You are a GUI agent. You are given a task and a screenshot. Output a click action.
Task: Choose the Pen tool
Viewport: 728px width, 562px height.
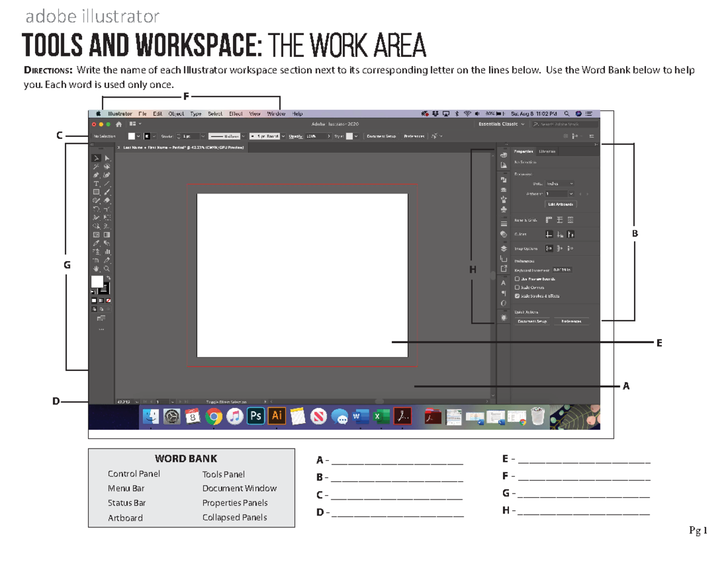click(96, 175)
